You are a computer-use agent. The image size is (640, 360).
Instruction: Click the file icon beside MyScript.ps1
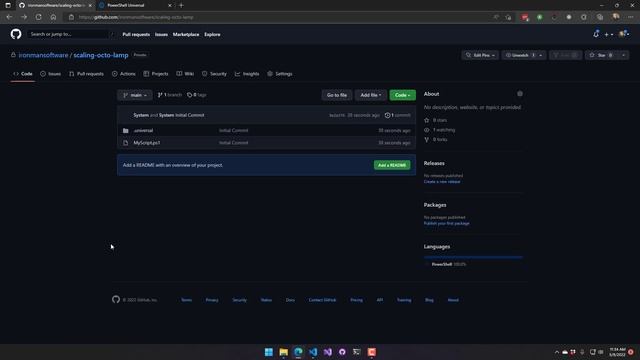coord(126,143)
